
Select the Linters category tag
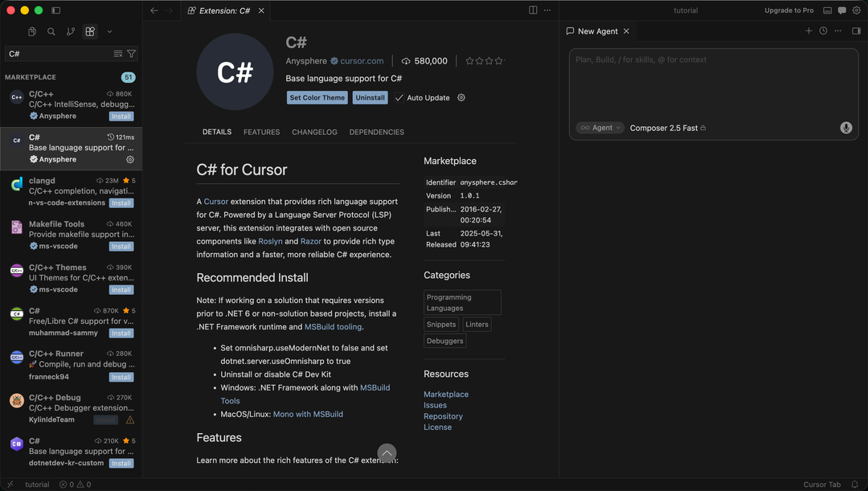click(x=477, y=325)
